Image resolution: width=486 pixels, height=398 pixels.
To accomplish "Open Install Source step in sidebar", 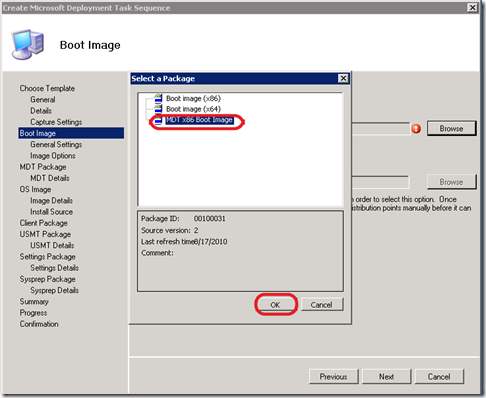I will click(x=51, y=212).
